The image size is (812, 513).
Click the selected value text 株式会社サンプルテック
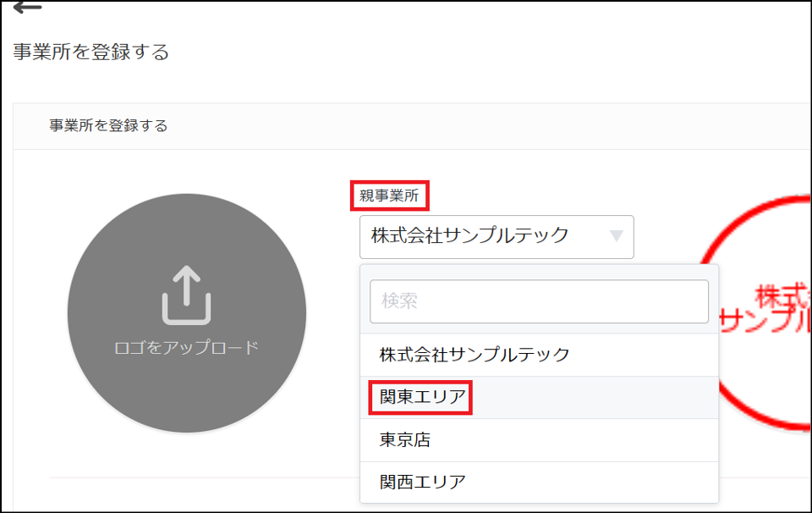[x=470, y=236]
